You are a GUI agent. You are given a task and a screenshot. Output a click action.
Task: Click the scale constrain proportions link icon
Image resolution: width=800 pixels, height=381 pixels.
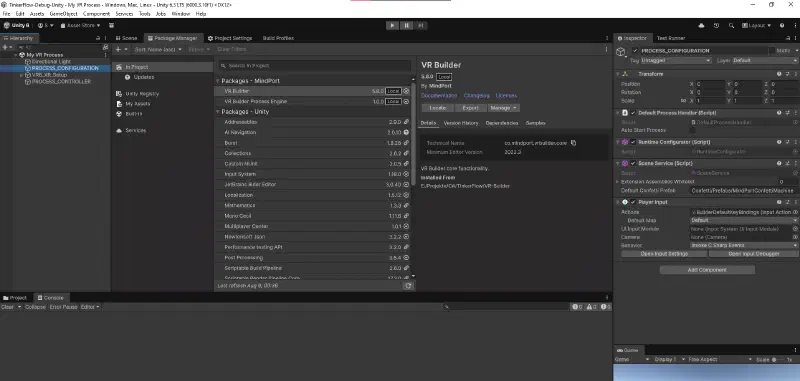[683, 101]
